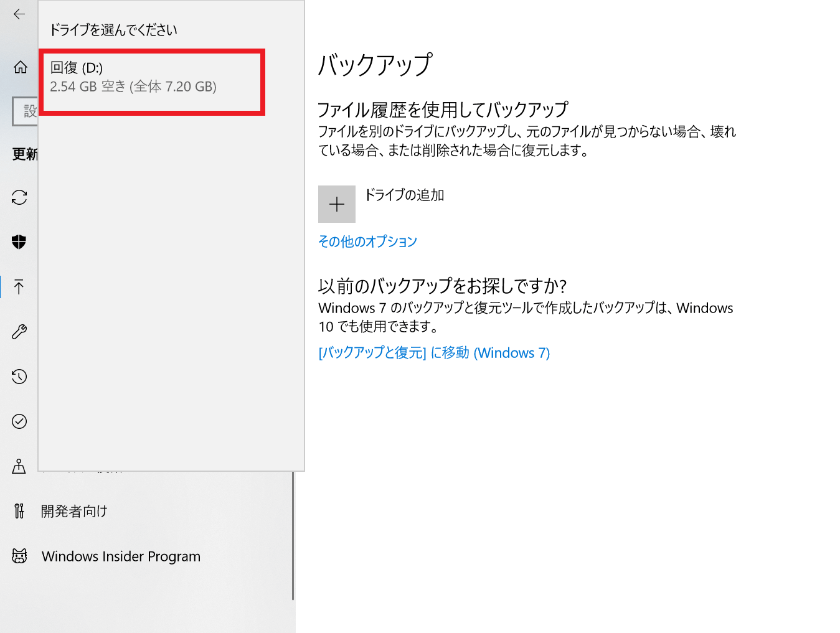Screen dimensions: 840x633
Task: Follow the [バックアップと復元] に移動 (Windows 7) link
Action: point(434,353)
